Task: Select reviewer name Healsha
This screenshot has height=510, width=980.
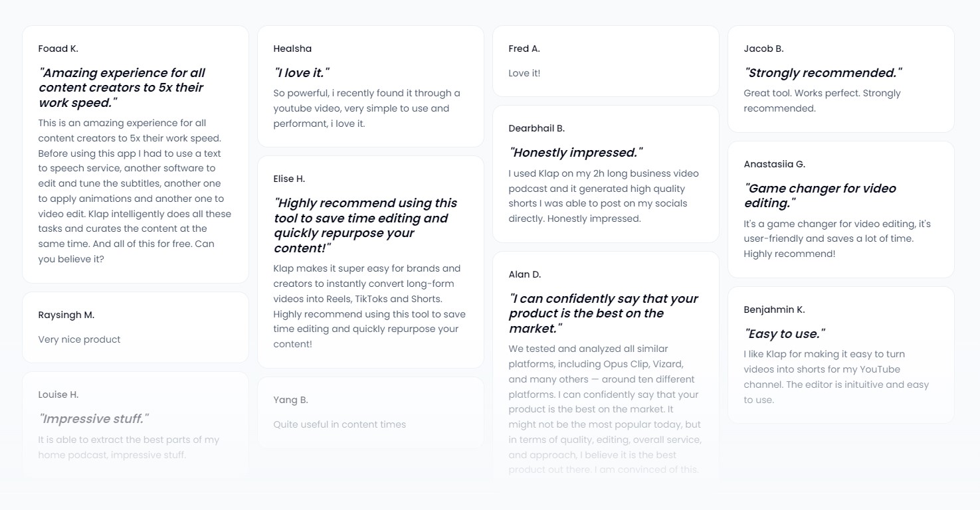Action: tap(292, 48)
